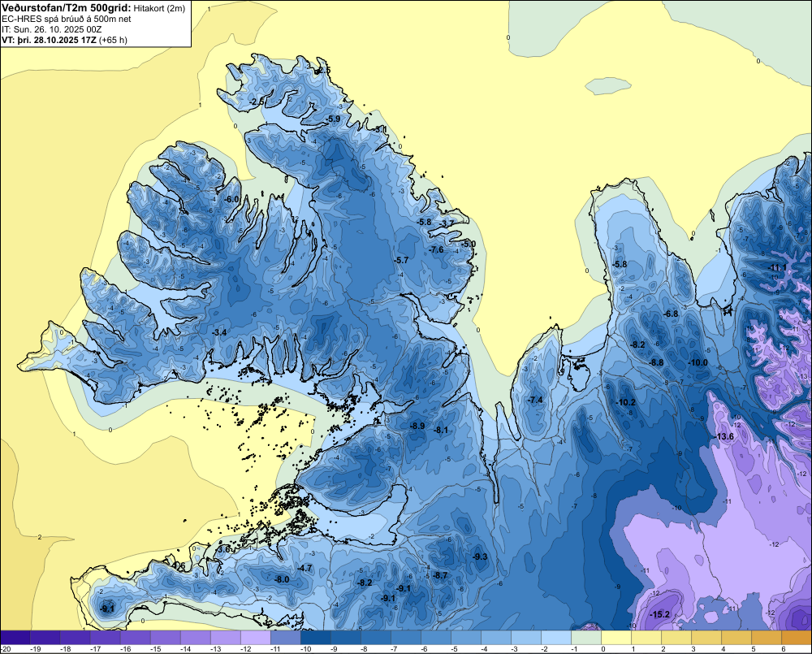Select the -8.8 temperature reading
Screen dimensions: 812x654
pos(657,363)
